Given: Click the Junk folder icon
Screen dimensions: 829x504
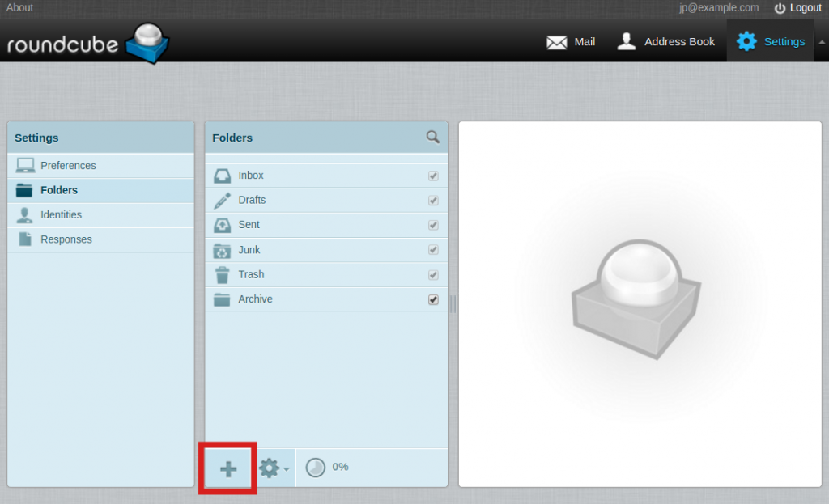Looking at the screenshot, I should [222, 250].
